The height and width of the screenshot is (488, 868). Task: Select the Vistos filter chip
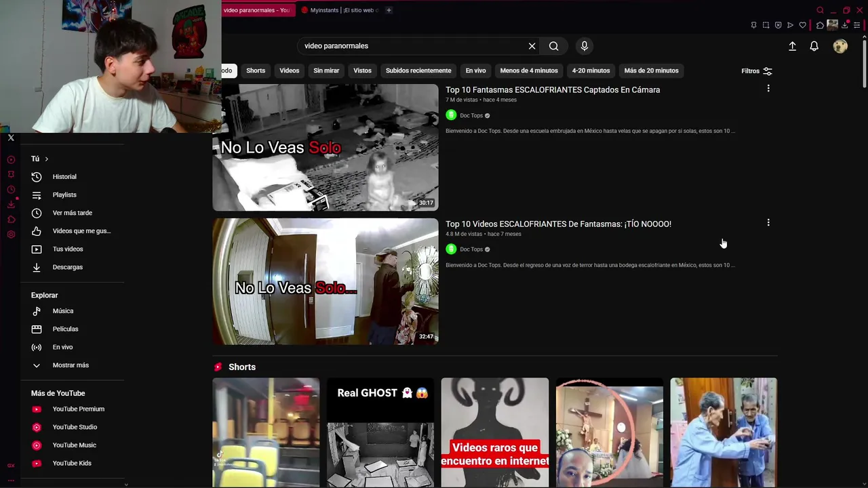pos(363,70)
